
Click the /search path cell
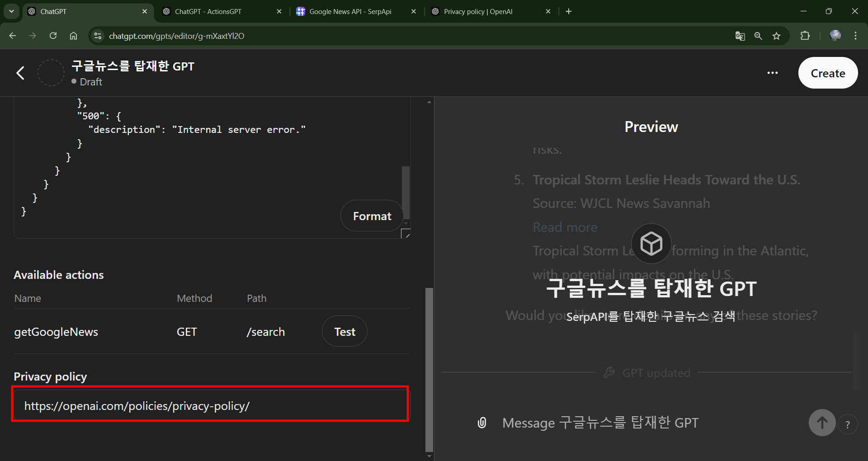[266, 332]
